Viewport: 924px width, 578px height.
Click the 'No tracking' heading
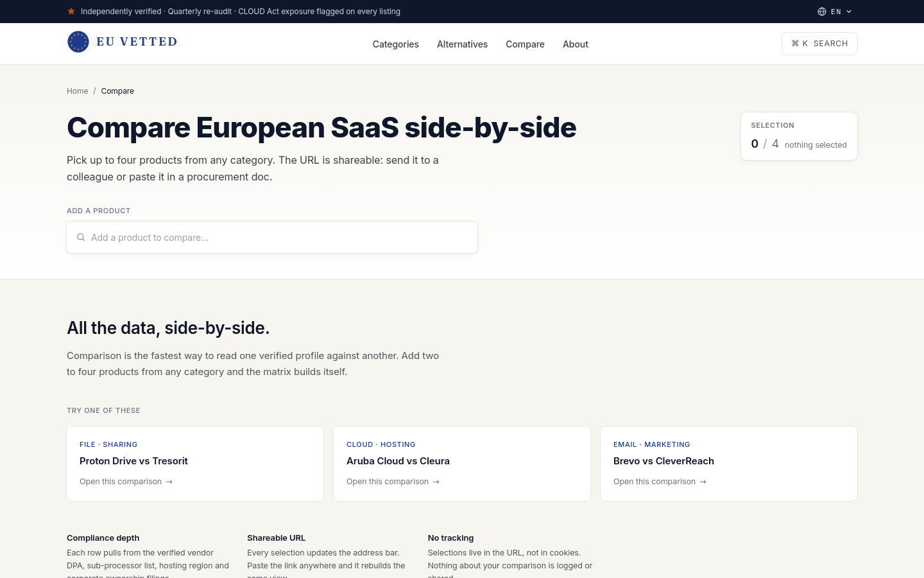[451, 538]
